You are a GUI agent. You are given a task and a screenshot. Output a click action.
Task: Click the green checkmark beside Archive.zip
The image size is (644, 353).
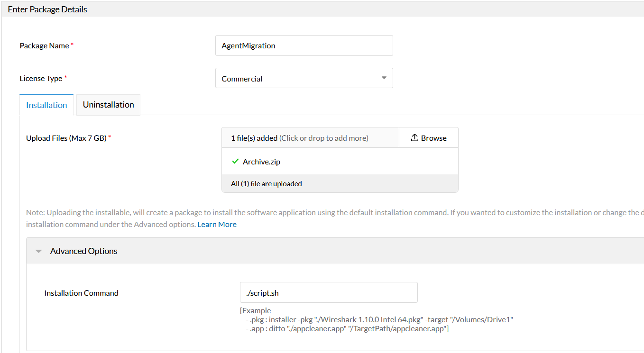tap(235, 162)
